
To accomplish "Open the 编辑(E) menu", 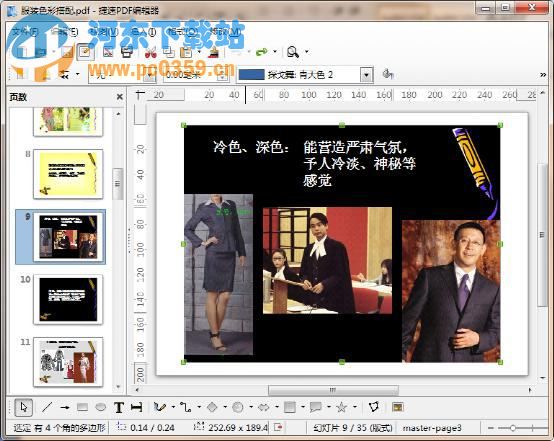I will 65,32.
